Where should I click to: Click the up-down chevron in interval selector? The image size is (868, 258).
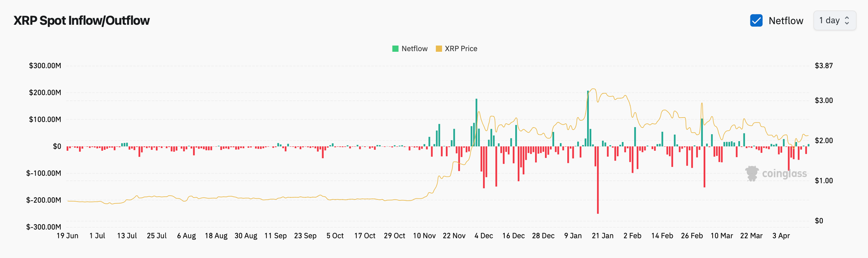point(847,20)
